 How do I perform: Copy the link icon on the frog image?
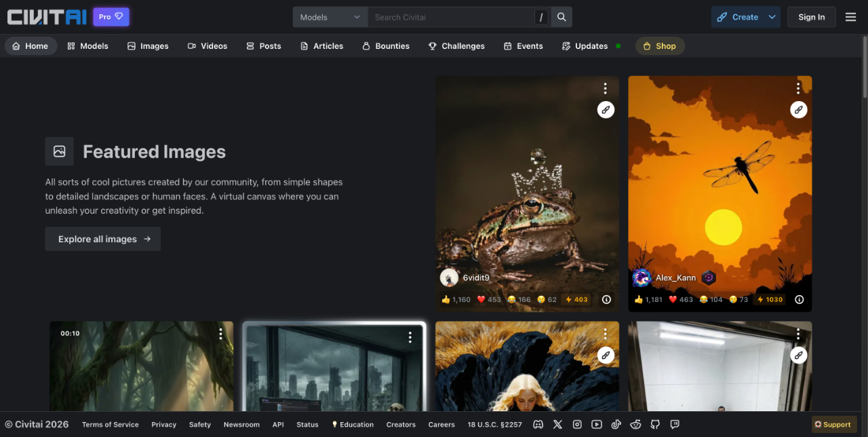pyautogui.click(x=606, y=109)
